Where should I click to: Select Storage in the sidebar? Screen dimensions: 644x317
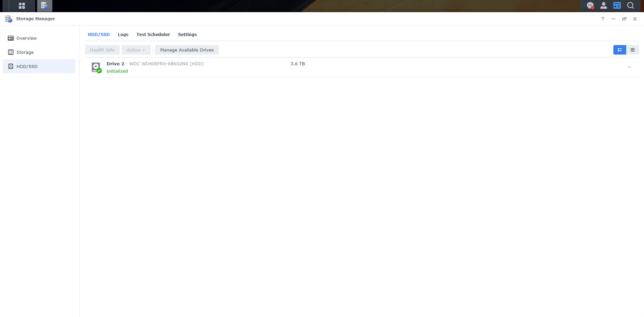[x=25, y=52]
